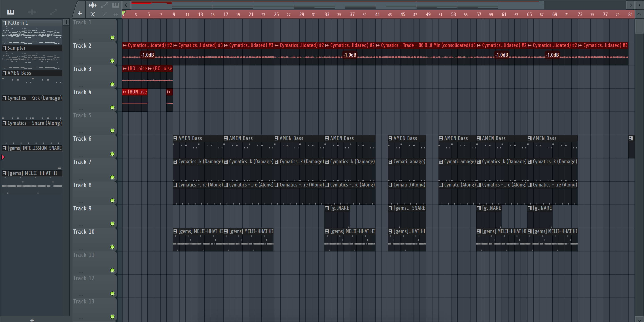
Task: Click the Track 5 header label
Action: click(x=82, y=115)
